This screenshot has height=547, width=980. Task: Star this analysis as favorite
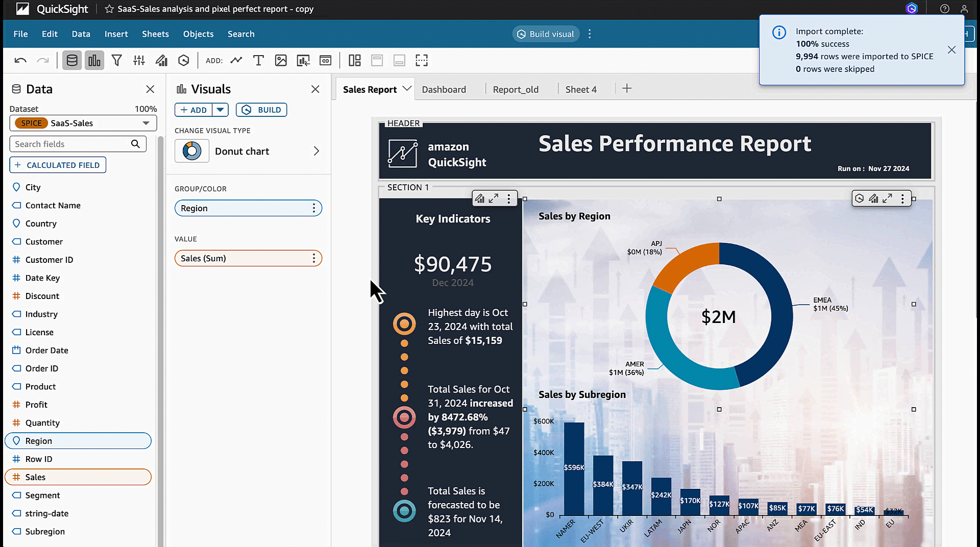[x=109, y=9]
